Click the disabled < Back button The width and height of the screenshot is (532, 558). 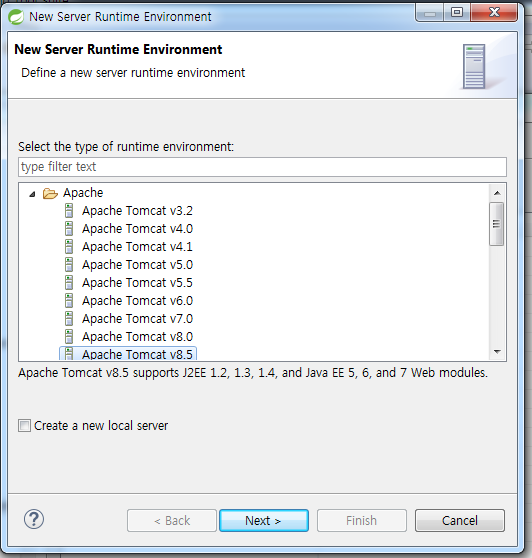pos(172,521)
